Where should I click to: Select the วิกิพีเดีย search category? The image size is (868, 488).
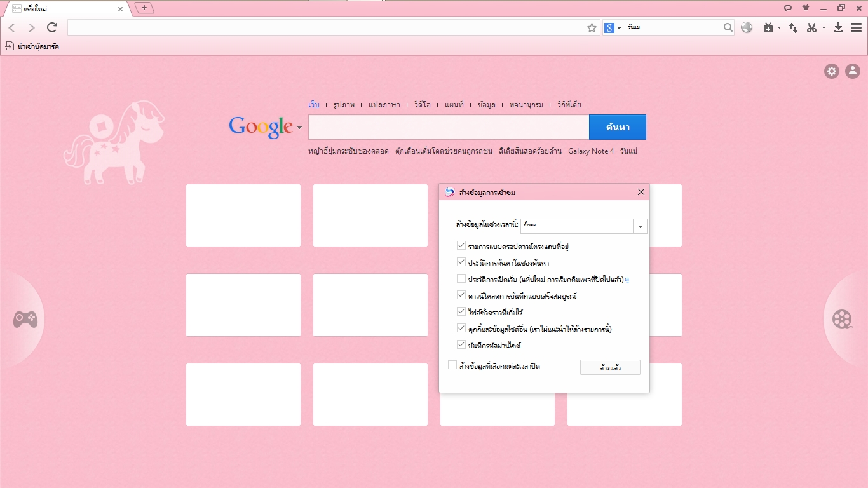click(569, 105)
